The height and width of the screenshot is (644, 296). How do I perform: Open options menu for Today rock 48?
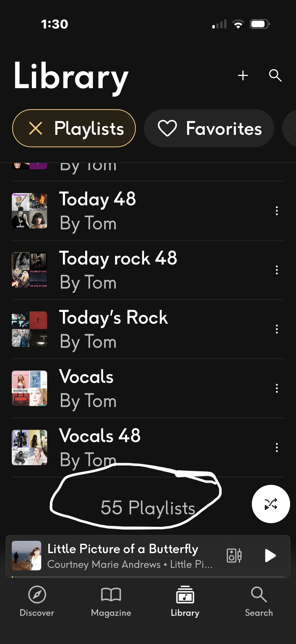277,270
